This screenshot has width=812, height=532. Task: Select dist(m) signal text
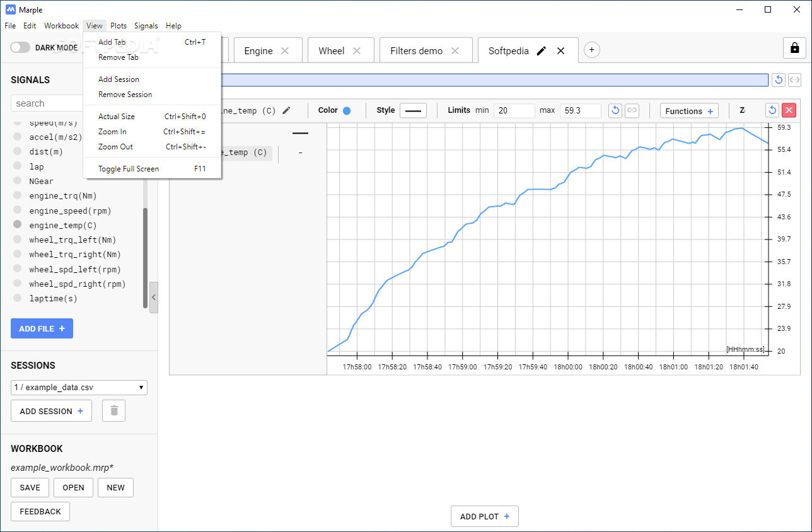[x=46, y=152]
